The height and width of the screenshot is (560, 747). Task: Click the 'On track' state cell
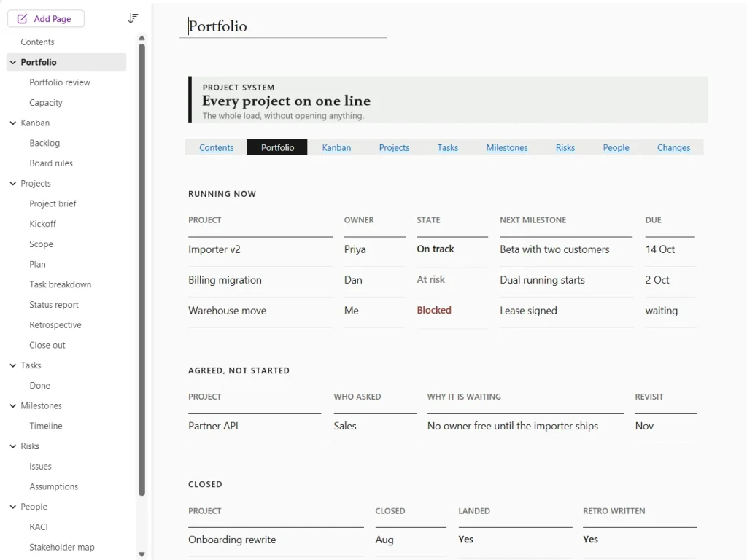(436, 249)
